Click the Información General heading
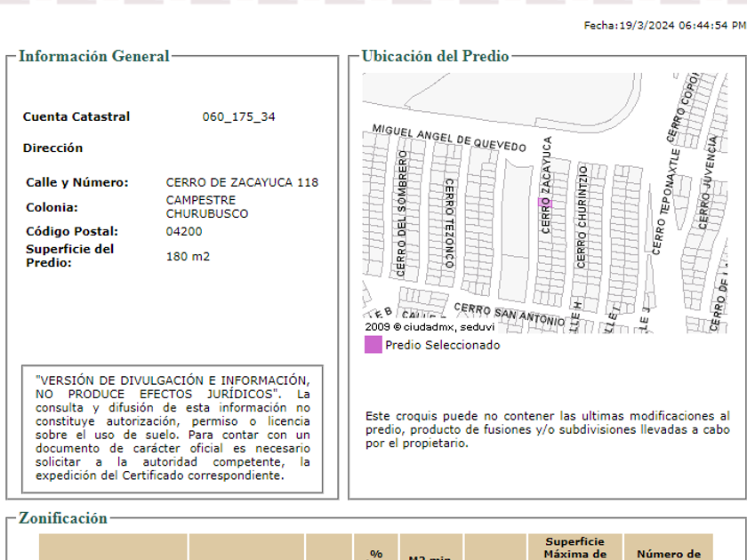The width and height of the screenshot is (747, 560). point(94,56)
